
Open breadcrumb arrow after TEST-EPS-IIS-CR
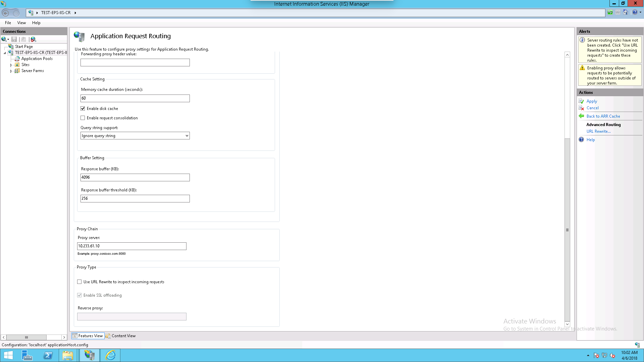tap(75, 13)
